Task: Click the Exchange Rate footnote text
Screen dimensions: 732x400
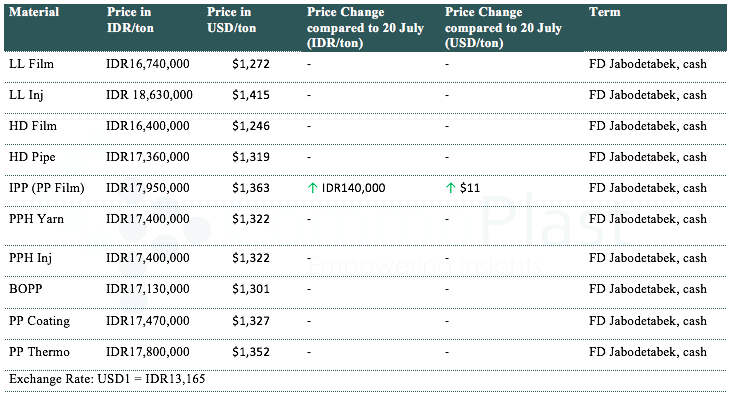Action: (x=107, y=380)
